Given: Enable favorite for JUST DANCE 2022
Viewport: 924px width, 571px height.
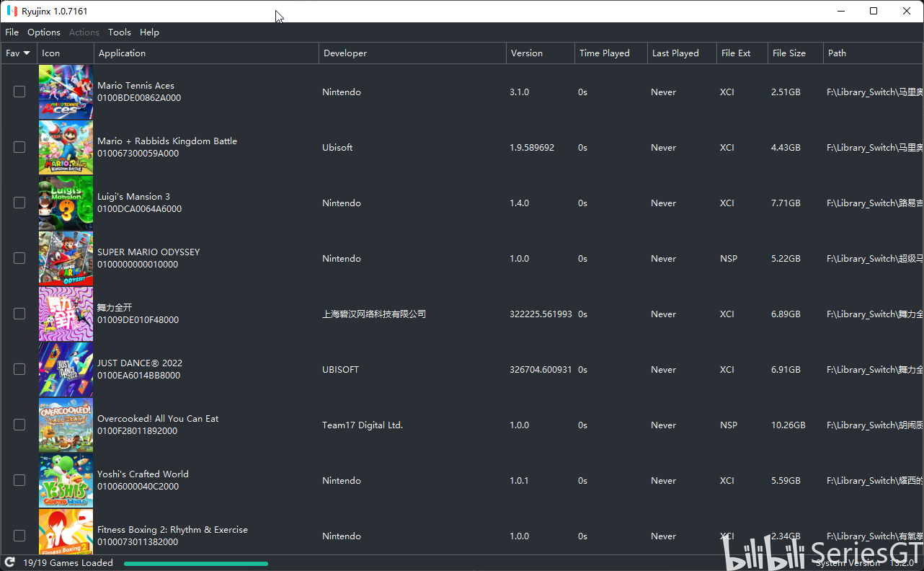Looking at the screenshot, I should pyautogui.click(x=19, y=369).
